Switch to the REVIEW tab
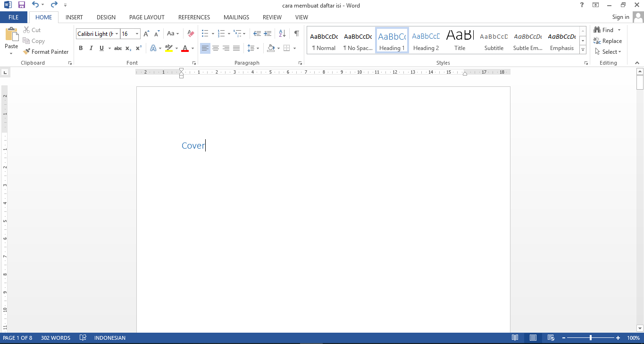Screen dimensions: 644x344 272,17
